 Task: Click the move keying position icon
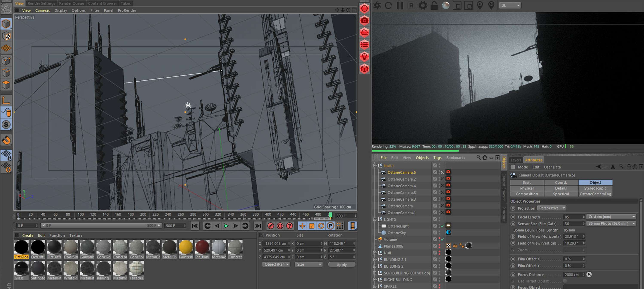[x=302, y=226]
